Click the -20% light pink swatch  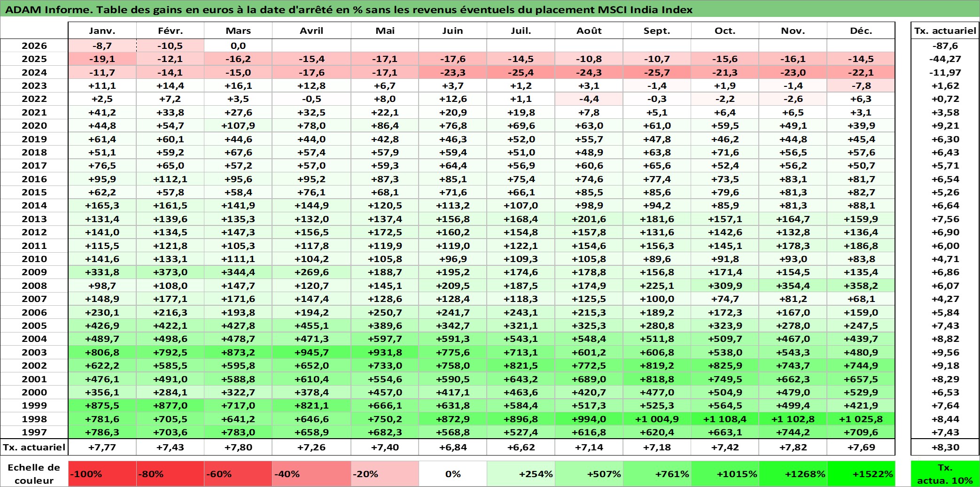click(385, 474)
